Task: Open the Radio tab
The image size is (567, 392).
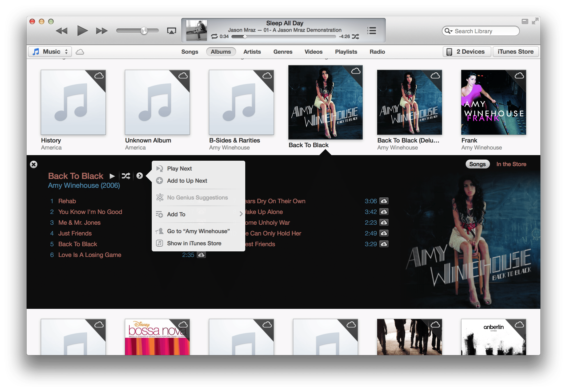Action: point(377,52)
